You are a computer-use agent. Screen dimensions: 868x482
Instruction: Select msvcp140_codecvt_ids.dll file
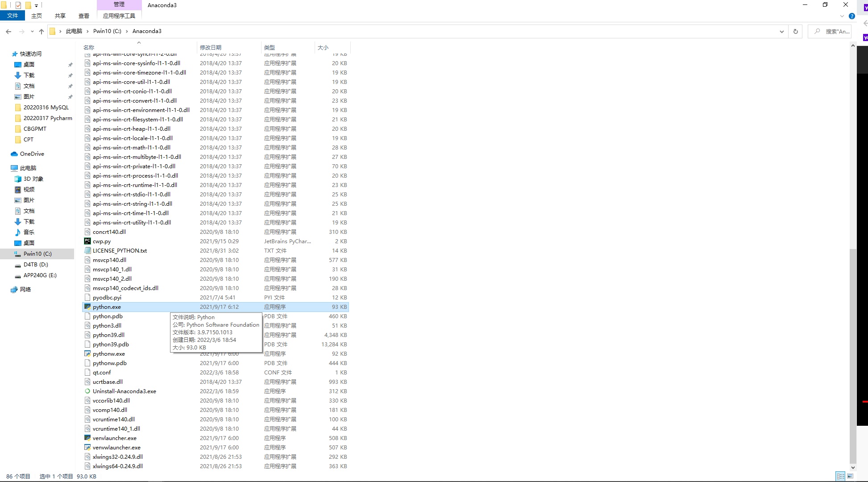125,288
